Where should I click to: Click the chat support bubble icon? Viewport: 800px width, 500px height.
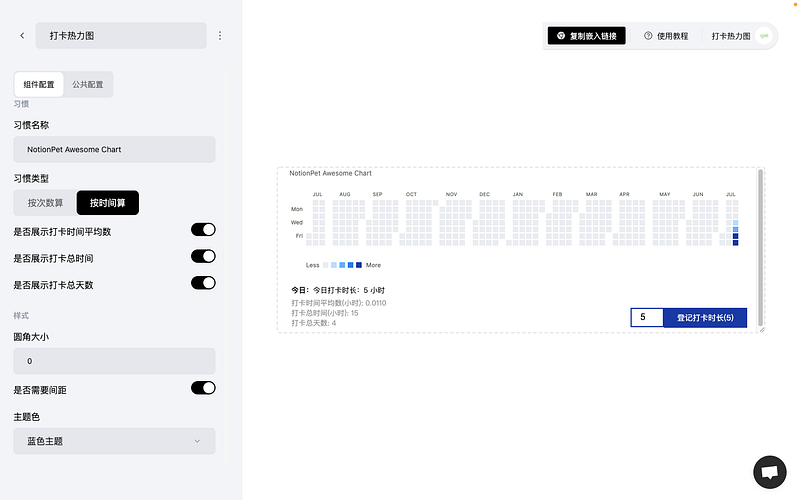click(x=769, y=472)
